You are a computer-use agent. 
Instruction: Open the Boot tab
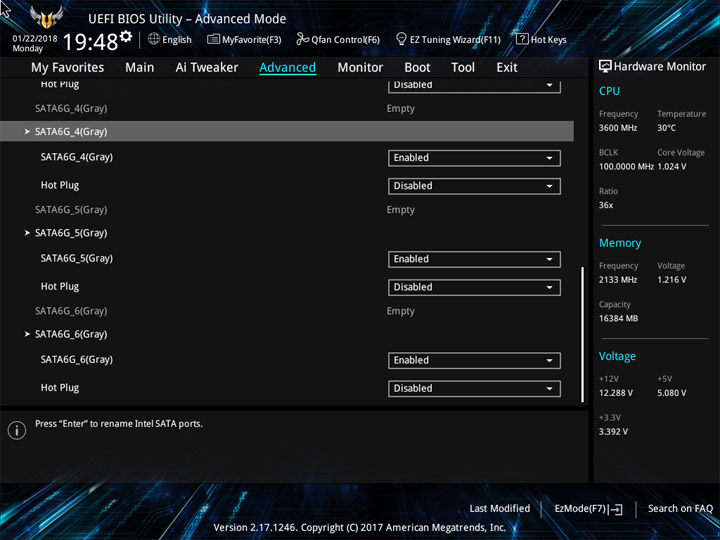point(417,68)
